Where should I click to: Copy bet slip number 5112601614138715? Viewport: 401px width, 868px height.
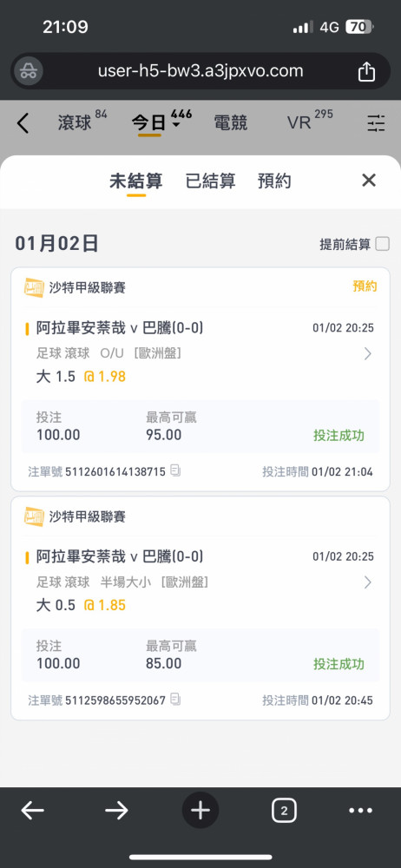point(175,471)
